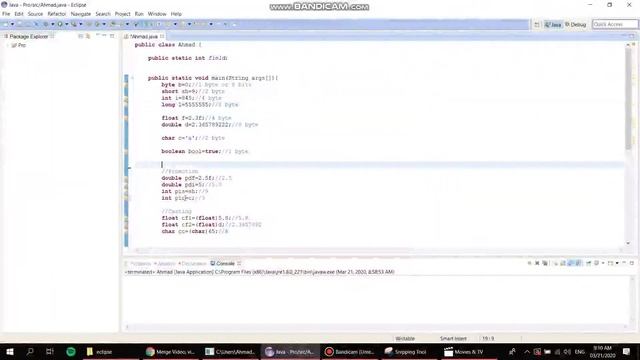This screenshot has width=640, height=360.
Task: Click the Clear Console icon
Action: click(x=556, y=263)
